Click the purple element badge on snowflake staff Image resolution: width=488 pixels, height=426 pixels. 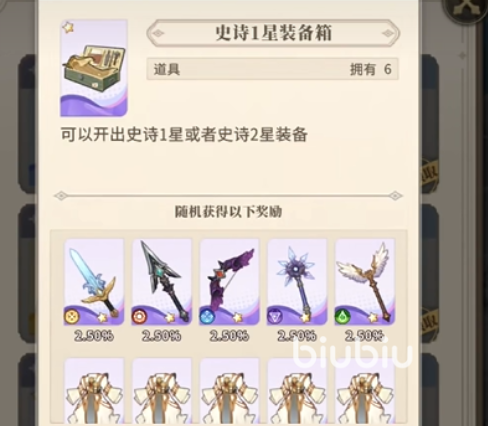(x=275, y=317)
